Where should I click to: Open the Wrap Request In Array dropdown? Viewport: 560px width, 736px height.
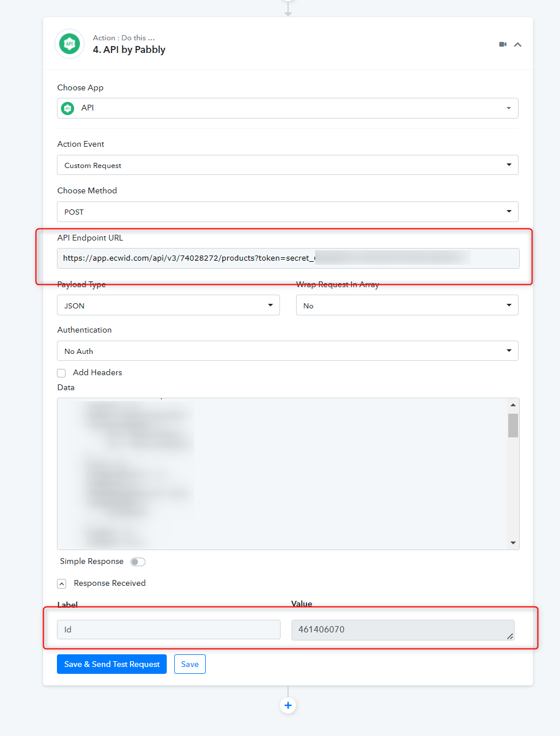tap(407, 306)
